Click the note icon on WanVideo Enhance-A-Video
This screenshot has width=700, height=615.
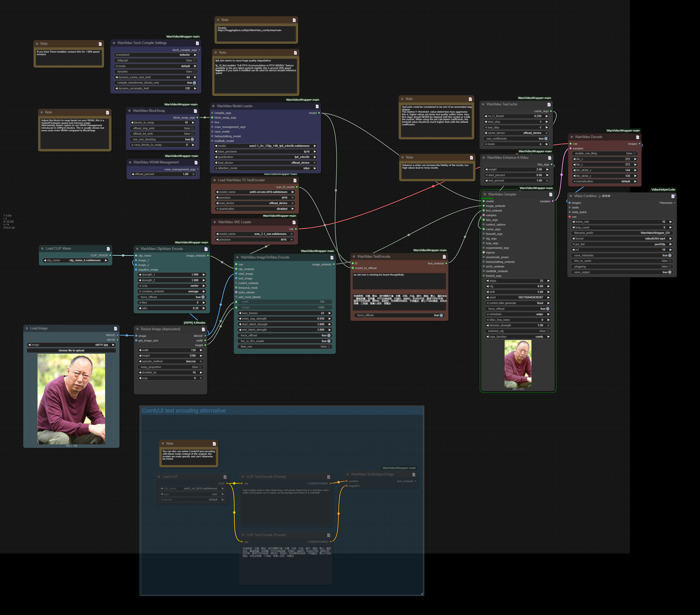(x=550, y=158)
